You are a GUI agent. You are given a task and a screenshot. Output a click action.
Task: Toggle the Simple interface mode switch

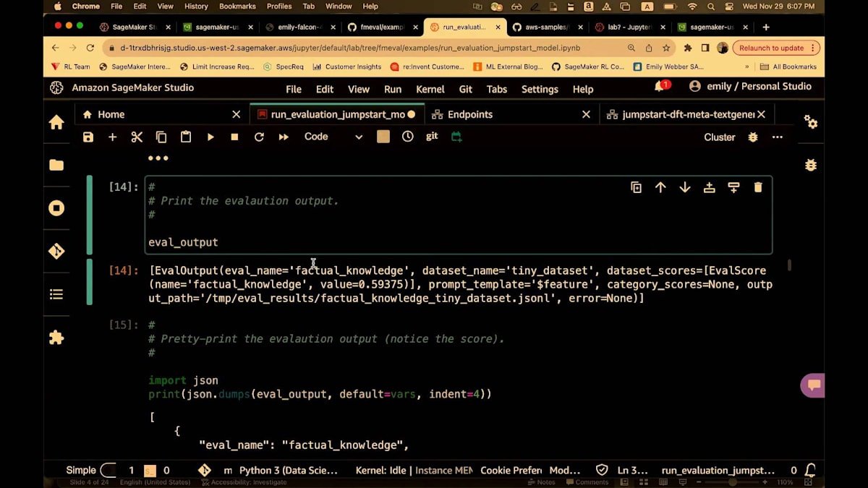108,470
